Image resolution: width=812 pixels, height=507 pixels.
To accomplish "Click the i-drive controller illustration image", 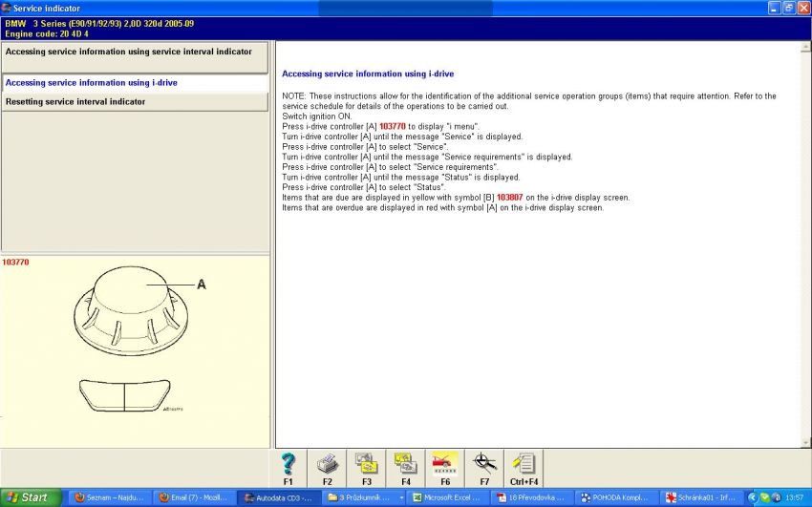I will [131, 339].
